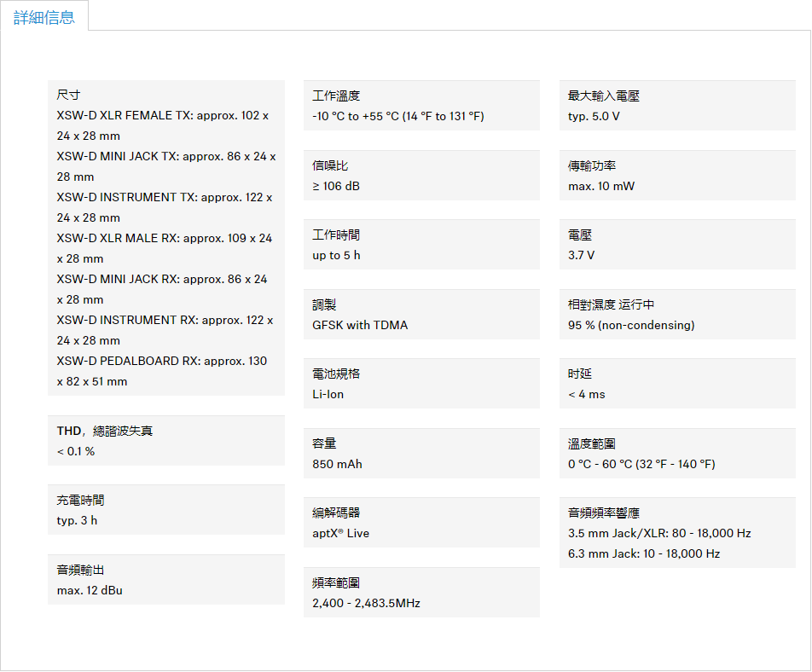Screen dimensions: 812x672
Task: Click the XSW-D INSTRUMENT TX dimension line
Action: (164, 207)
